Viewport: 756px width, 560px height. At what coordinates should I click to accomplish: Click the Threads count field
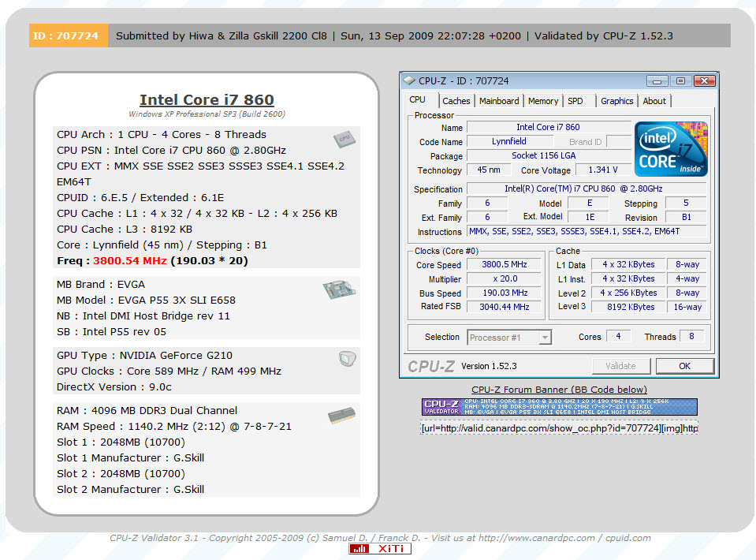pos(692,336)
